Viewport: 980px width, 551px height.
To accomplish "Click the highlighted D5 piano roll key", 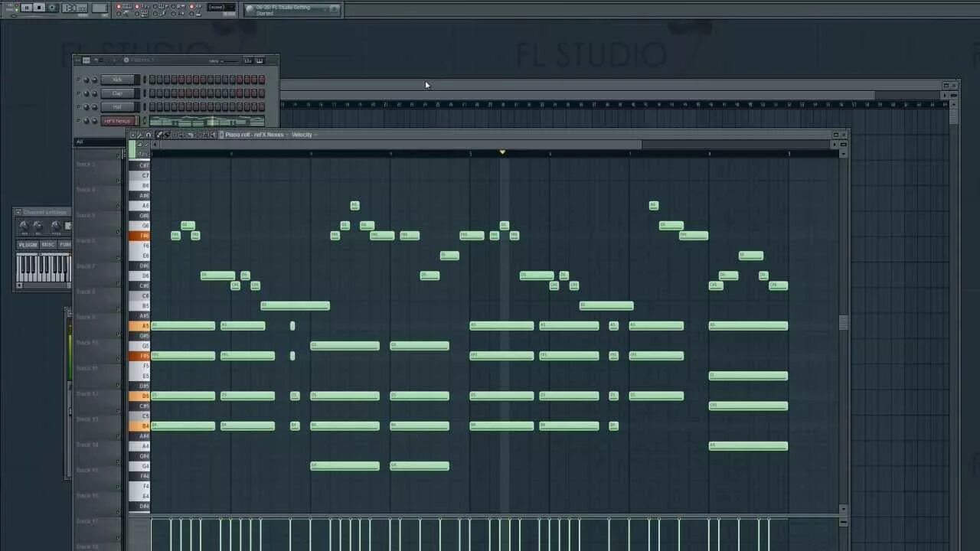I will click(x=139, y=396).
